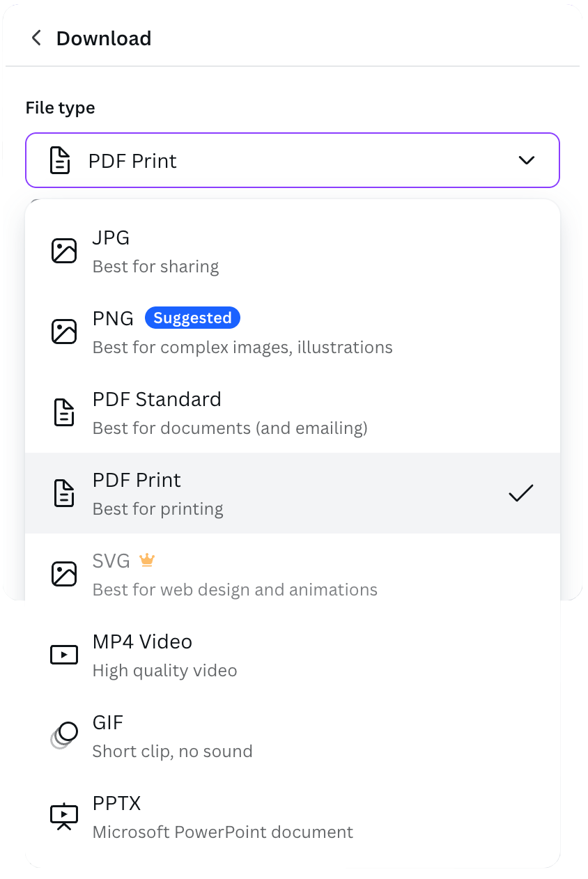Click 'Best for complex images, illustrations' text

pos(242,348)
